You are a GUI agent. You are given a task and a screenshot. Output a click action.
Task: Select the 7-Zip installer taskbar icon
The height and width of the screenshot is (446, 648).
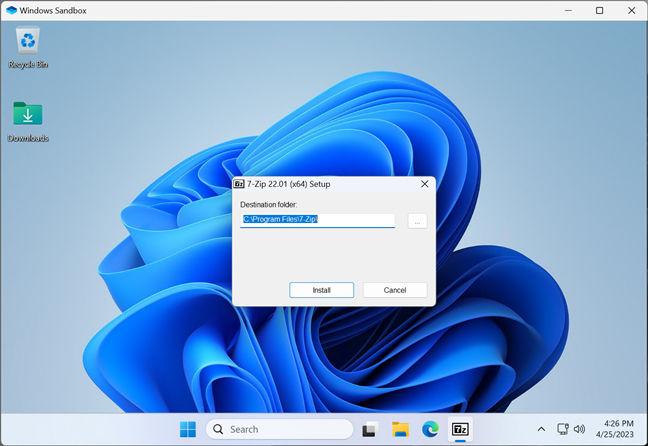point(460,429)
